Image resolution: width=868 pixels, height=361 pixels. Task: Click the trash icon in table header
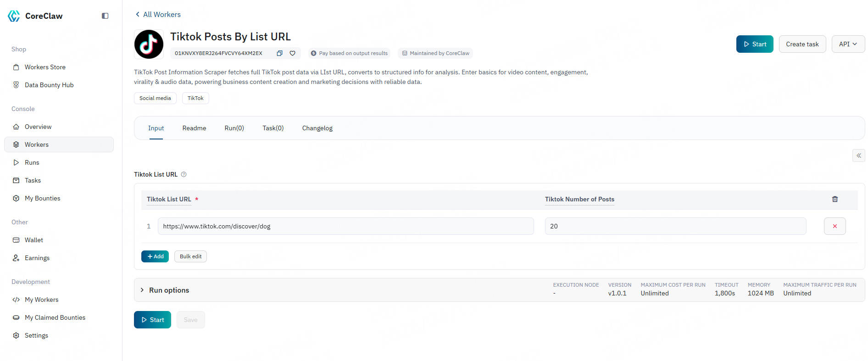click(835, 199)
